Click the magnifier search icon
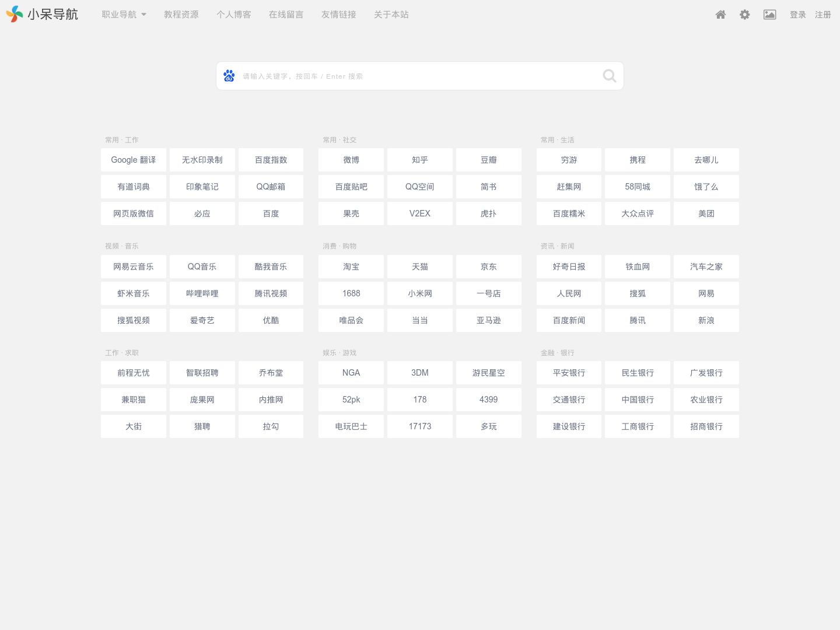Image resolution: width=840 pixels, height=630 pixels. (x=610, y=76)
